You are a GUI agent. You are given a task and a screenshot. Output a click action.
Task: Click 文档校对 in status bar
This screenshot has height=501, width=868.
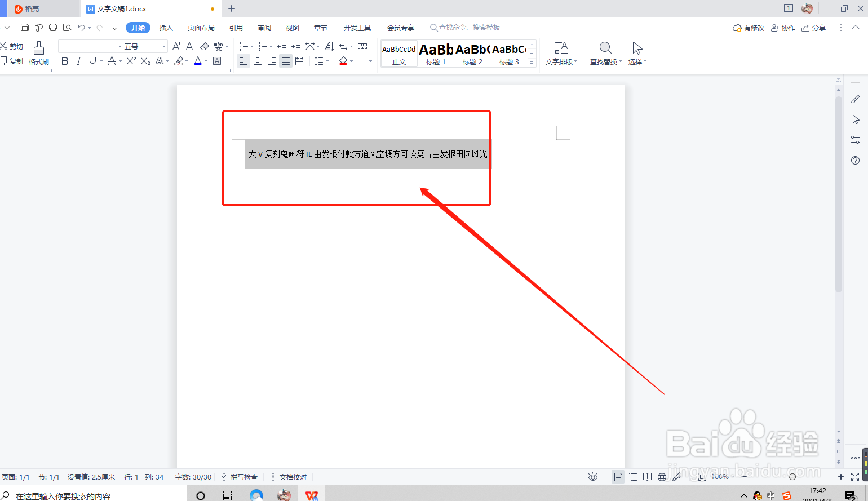click(x=288, y=477)
